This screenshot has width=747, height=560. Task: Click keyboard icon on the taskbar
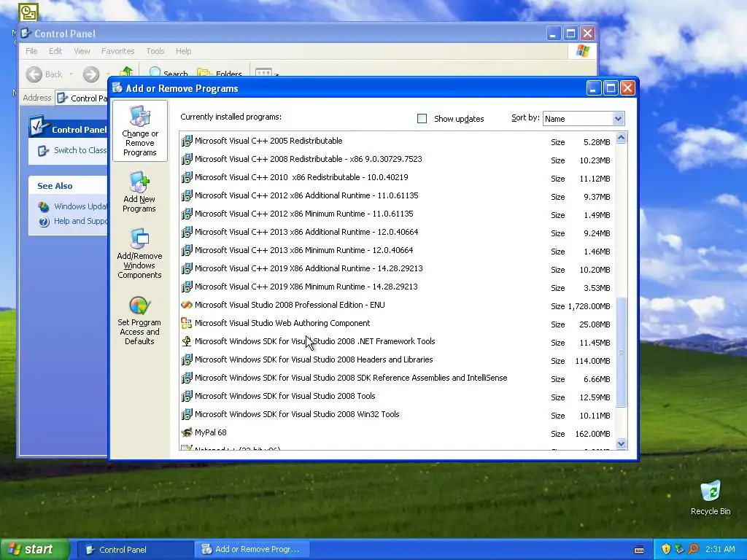639,550
